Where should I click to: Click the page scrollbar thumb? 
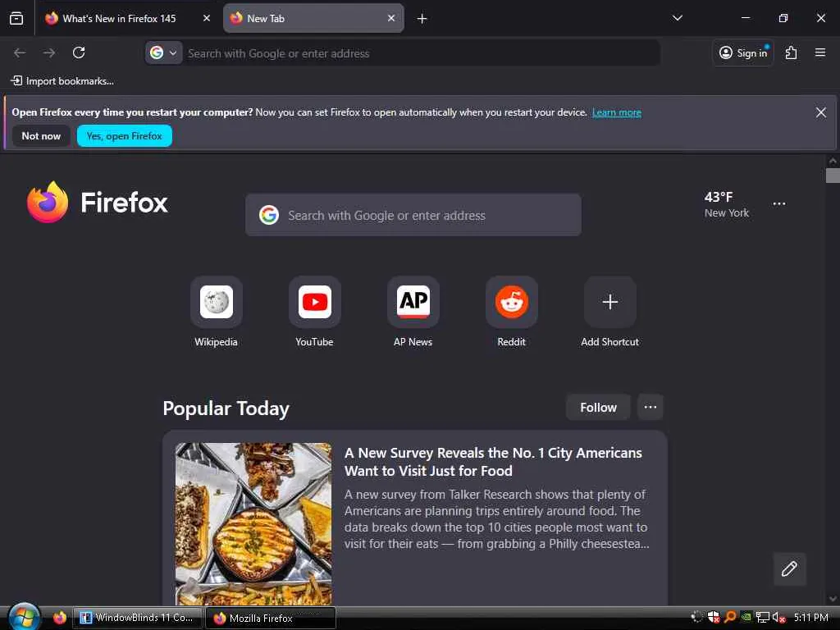click(833, 176)
